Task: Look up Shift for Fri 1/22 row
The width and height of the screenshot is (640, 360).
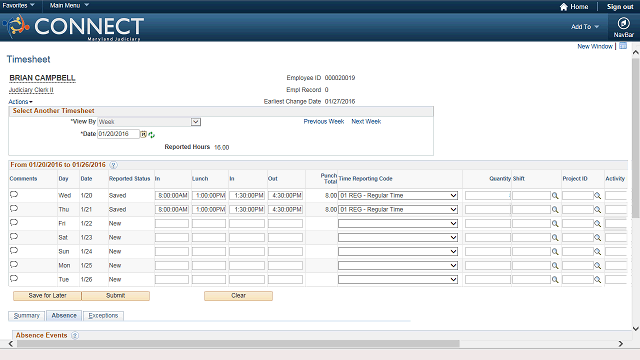Action: point(555,224)
